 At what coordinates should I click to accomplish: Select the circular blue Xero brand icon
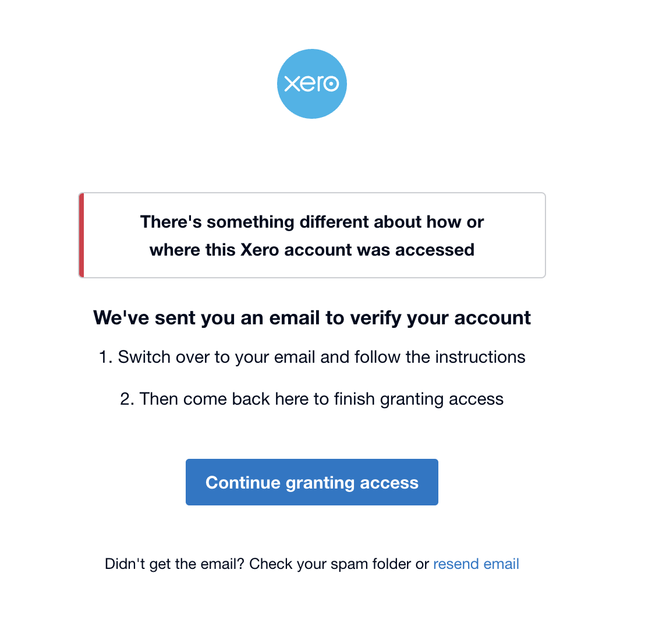click(312, 84)
